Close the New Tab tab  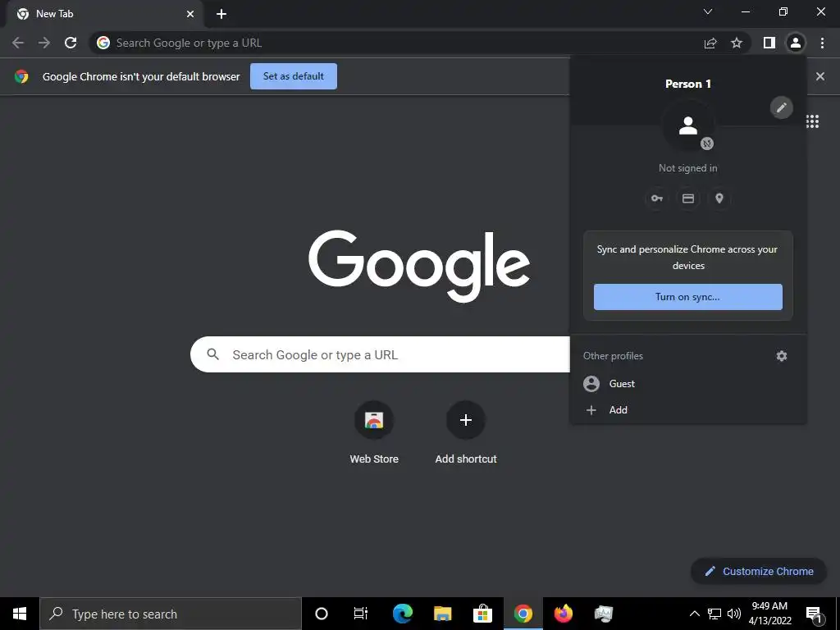click(190, 14)
